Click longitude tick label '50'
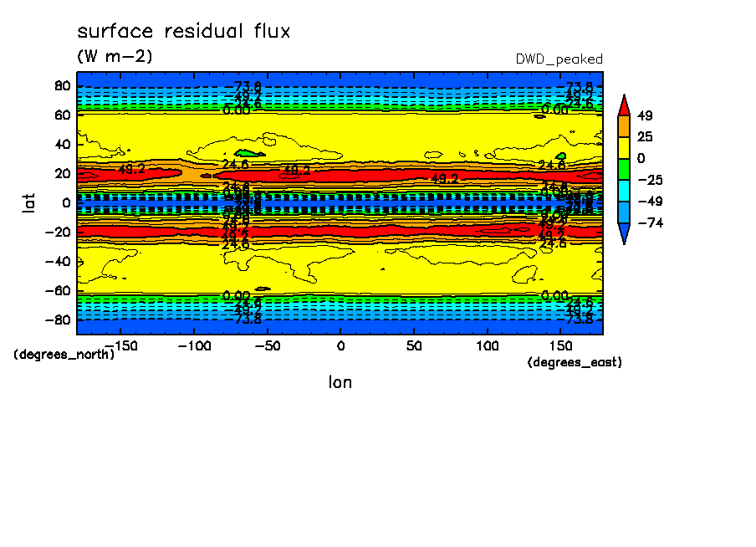Image resolution: width=756 pixels, height=547 pixels. coord(414,346)
